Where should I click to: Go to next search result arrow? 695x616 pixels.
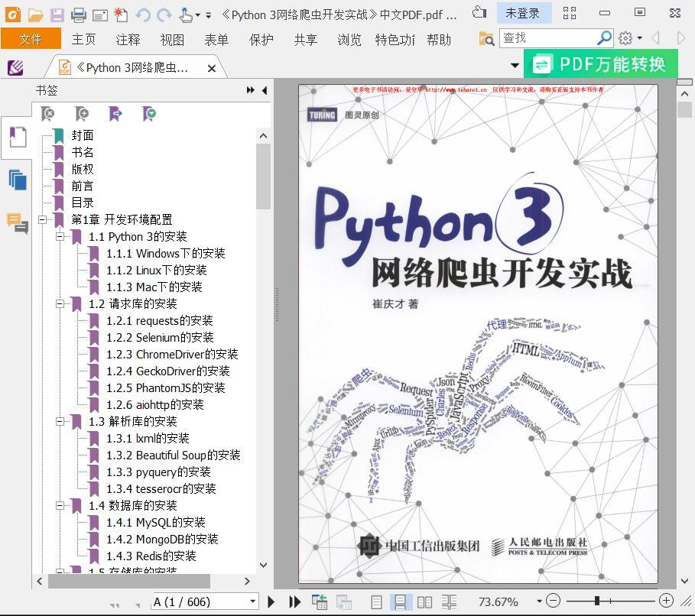(681, 38)
